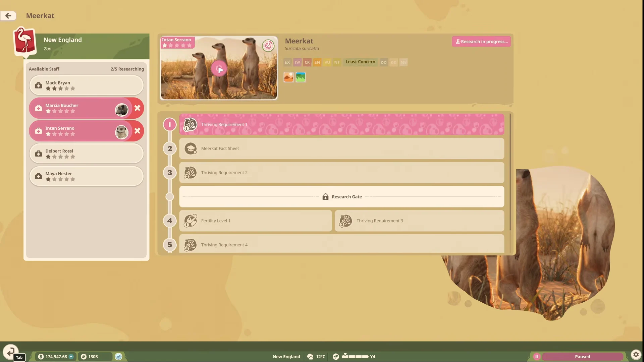This screenshot has width=644, height=362.
Task: Open the settings gear
Action: pyautogui.click(x=636, y=355)
